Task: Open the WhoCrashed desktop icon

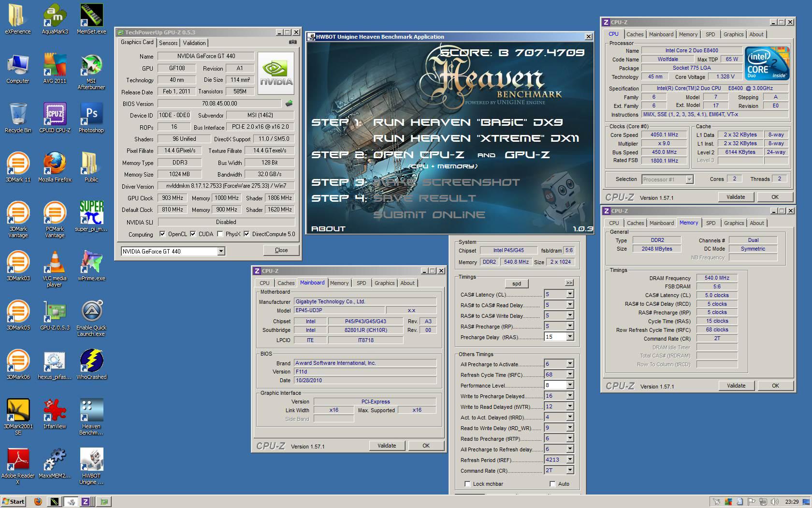Action: (91, 365)
